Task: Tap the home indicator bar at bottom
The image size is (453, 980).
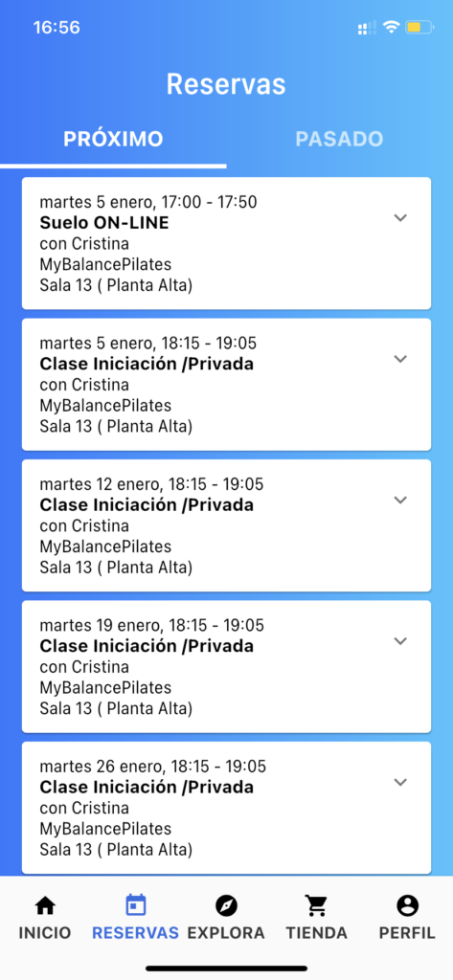Action: (226, 969)
